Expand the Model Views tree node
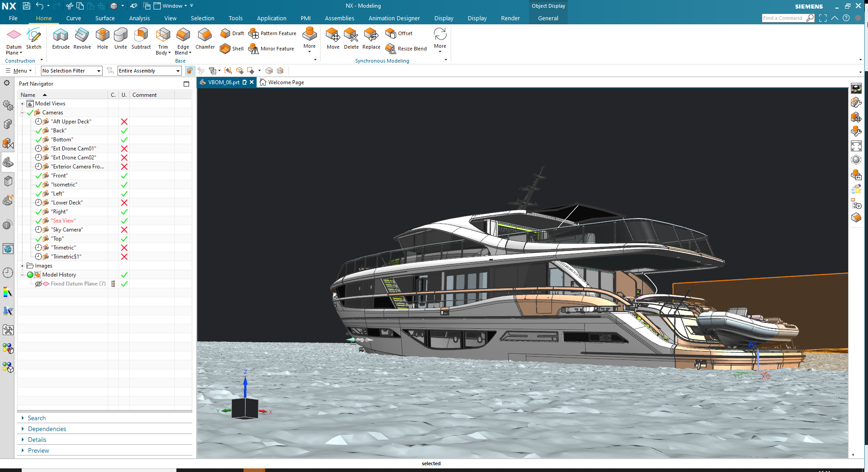Screen dimensions: 868x472 pyautogui.click(x=22, y=104)
